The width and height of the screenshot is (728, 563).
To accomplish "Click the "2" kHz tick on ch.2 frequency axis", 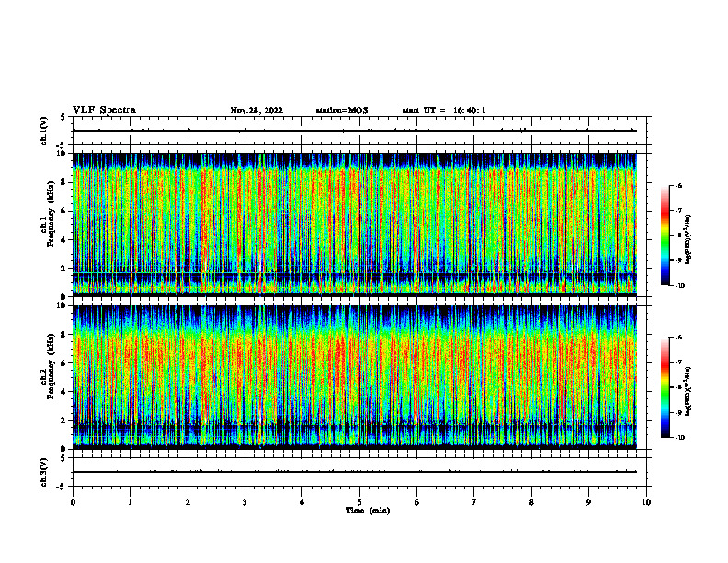I will point(64,420).
